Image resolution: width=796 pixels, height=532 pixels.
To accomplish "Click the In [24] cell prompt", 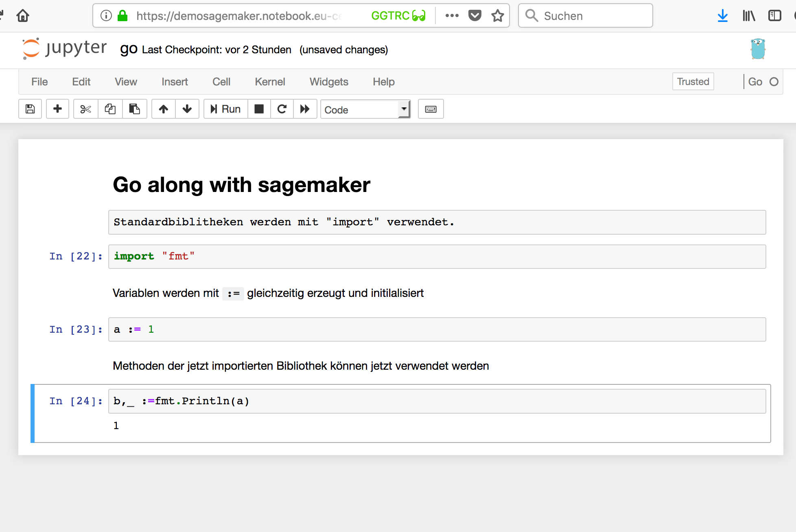I will pos(76,401).
